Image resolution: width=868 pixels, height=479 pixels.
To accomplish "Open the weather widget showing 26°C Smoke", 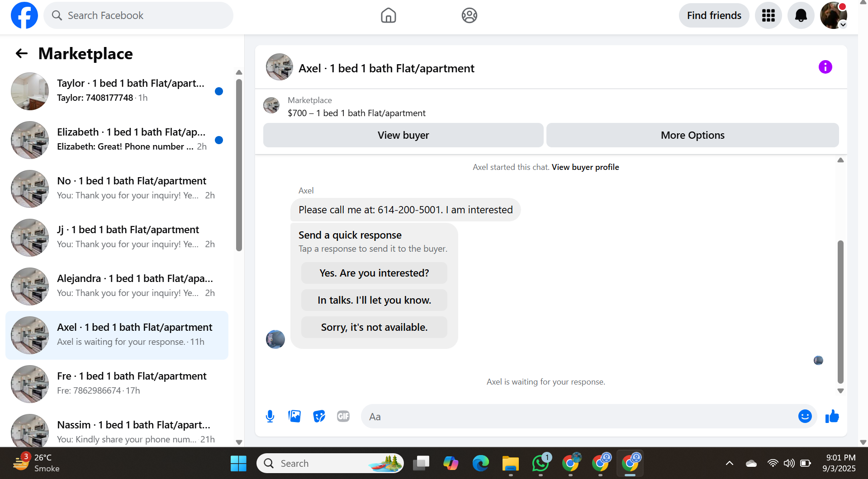I will pos(36,463).
